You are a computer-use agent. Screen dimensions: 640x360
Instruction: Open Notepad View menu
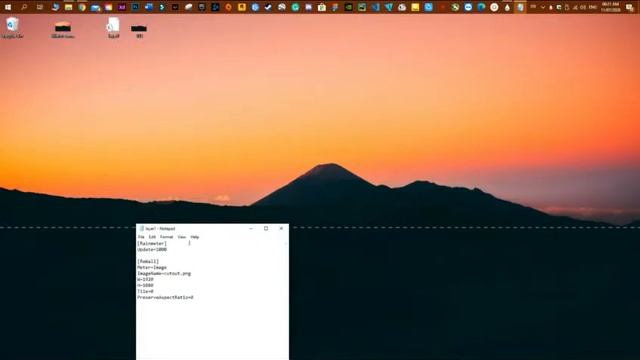(182, 237)
